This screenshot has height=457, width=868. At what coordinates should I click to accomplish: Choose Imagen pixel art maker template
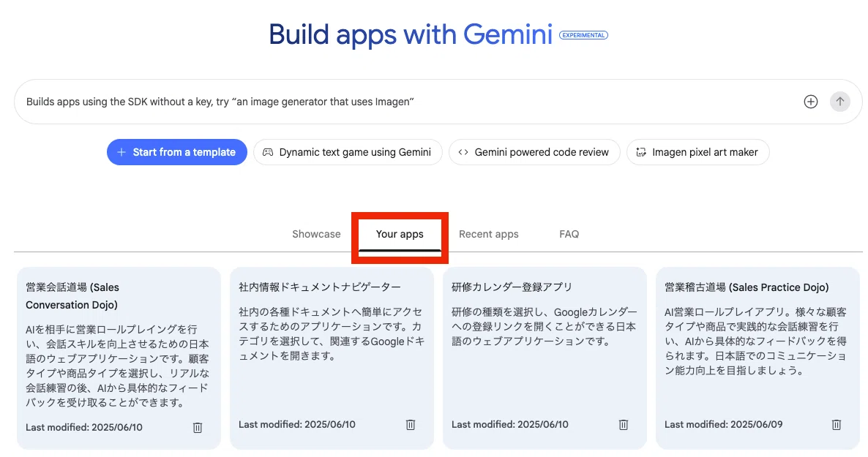coord(697,152)
